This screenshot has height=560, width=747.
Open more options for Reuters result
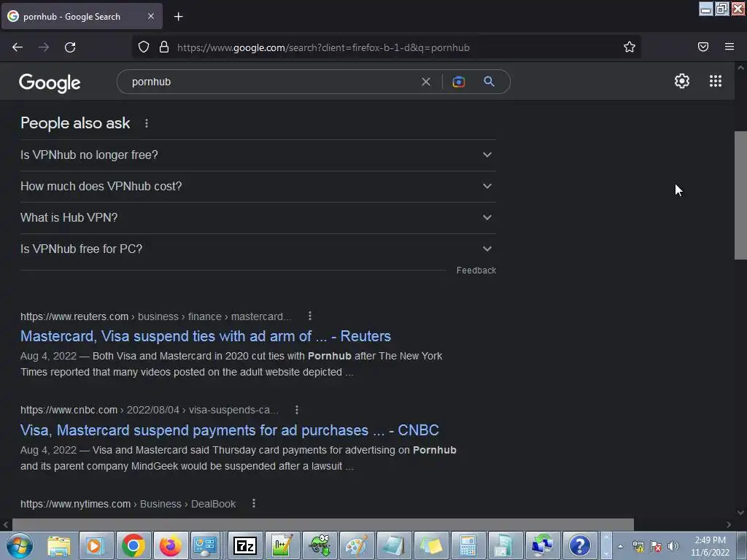[309, 316]
